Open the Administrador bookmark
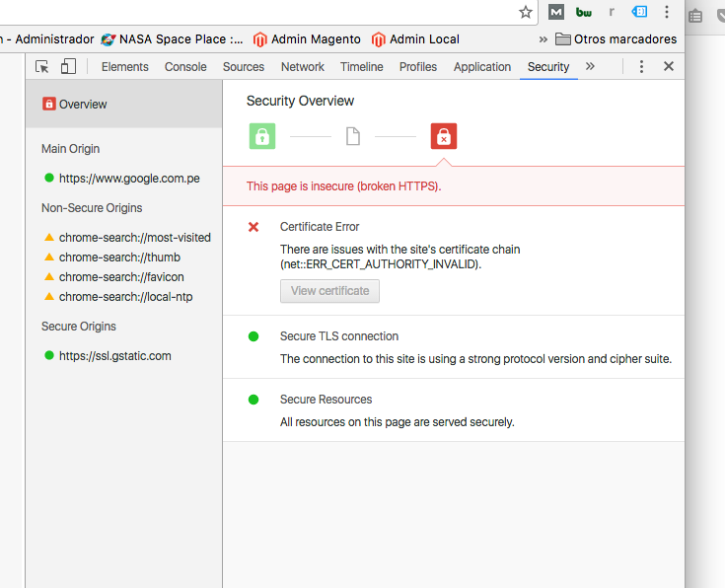 (47, 39)
